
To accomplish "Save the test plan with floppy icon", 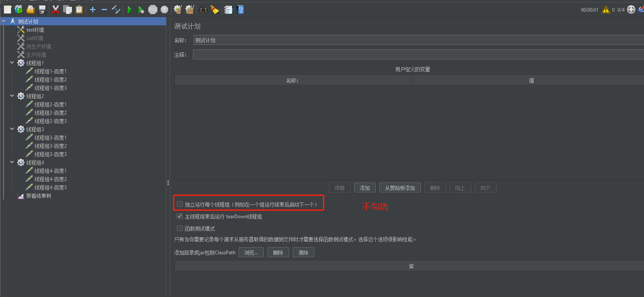I will coord(42,10).
